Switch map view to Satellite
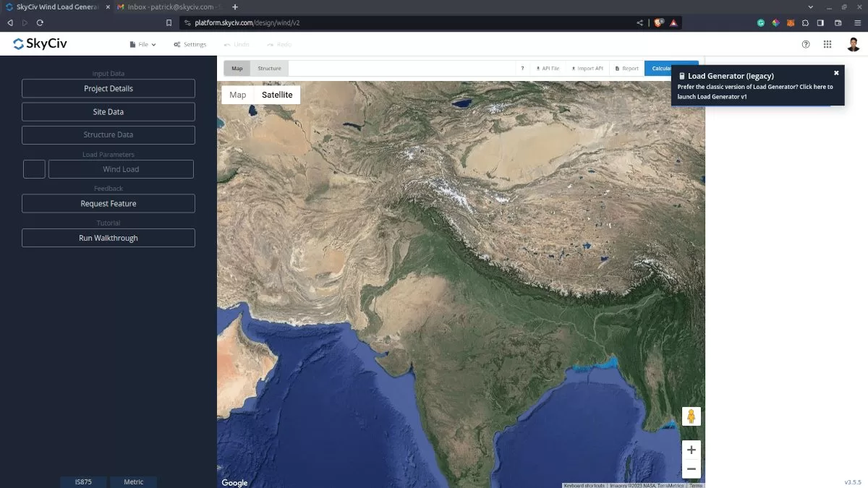The image size is (868, 488). [x=277, y=95]
